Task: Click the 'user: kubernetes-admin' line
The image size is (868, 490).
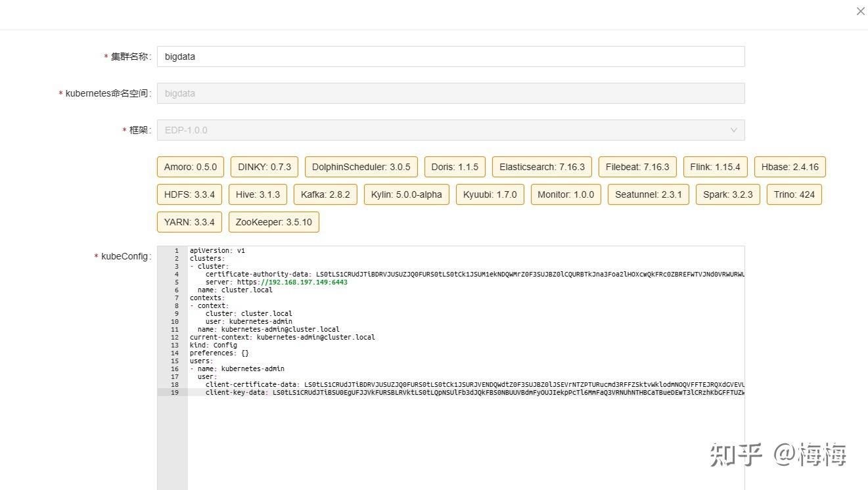Action: [x=248, y=321]
